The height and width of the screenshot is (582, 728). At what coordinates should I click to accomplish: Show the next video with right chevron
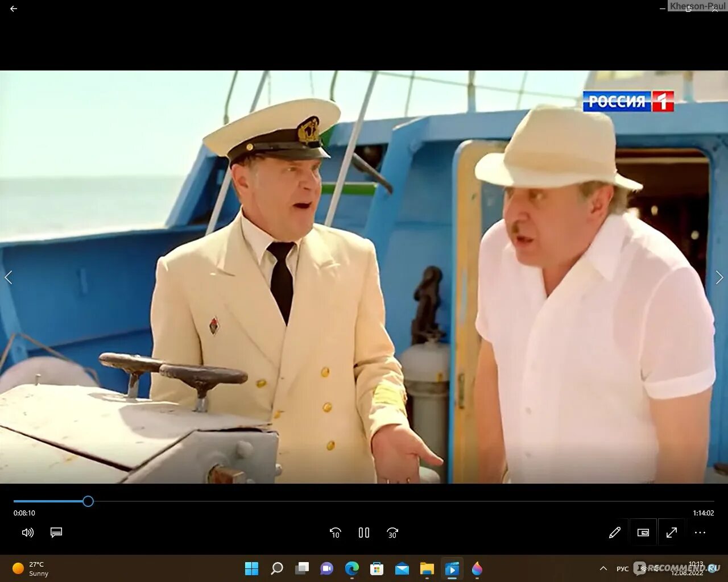tap(719, 277)
